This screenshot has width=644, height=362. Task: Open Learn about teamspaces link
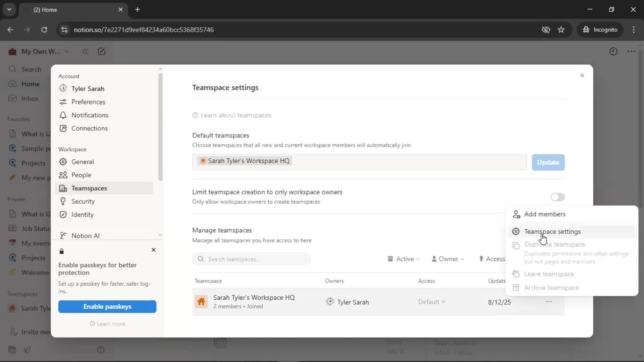(x=232, y=115)
